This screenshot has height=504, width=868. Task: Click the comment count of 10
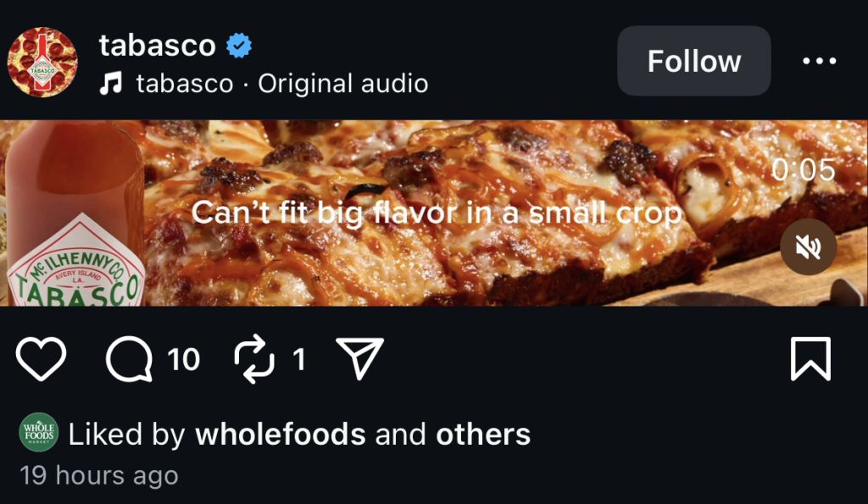(x=184, y=360)
